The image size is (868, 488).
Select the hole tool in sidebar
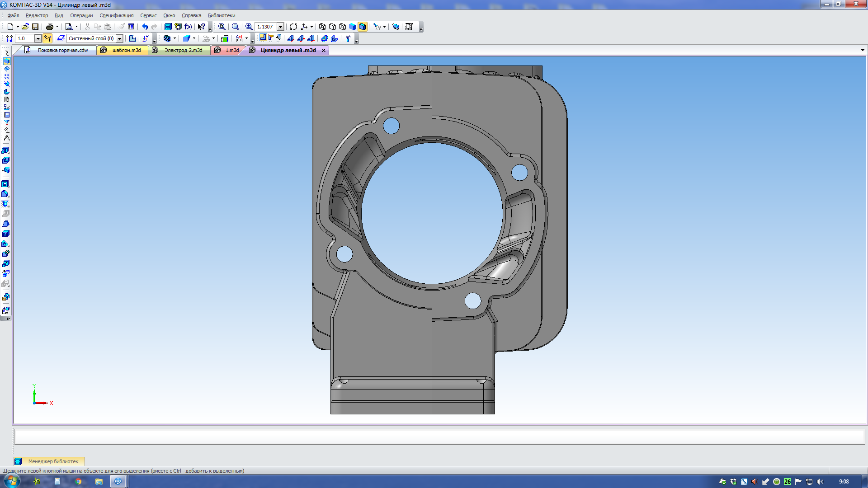[x=5, y=204]
